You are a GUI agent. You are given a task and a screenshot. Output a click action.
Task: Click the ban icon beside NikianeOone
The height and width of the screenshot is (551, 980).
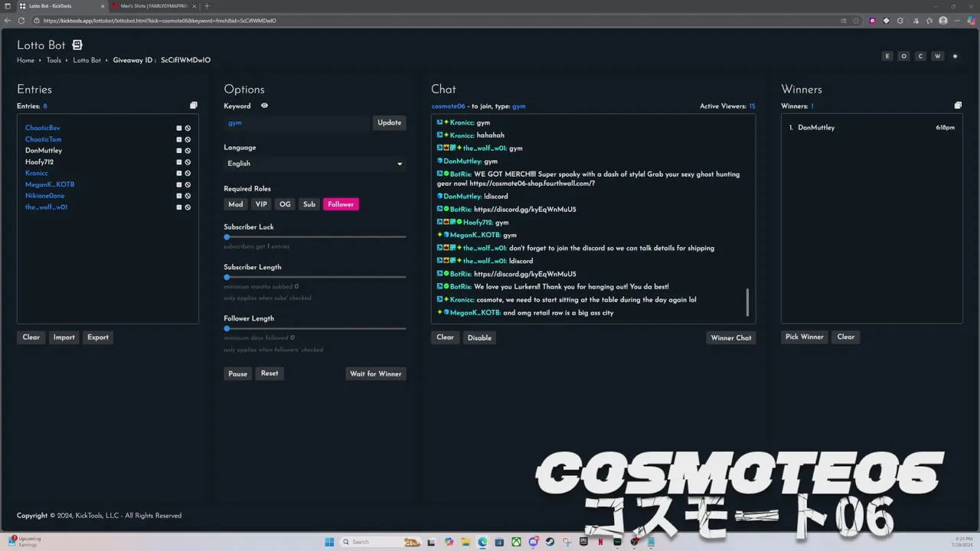point(188,196)
